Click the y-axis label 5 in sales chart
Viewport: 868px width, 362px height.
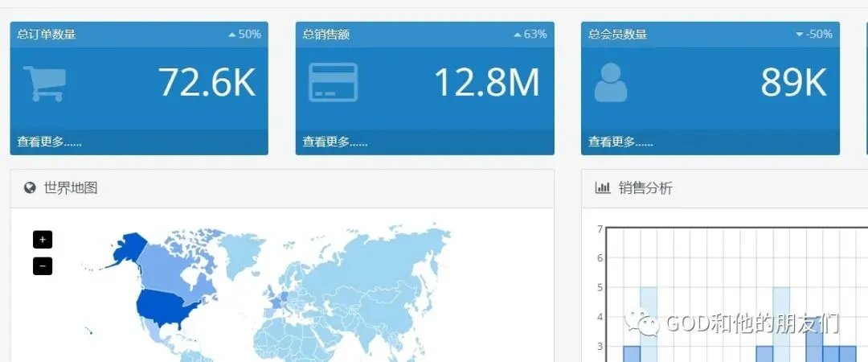point(600,288)
